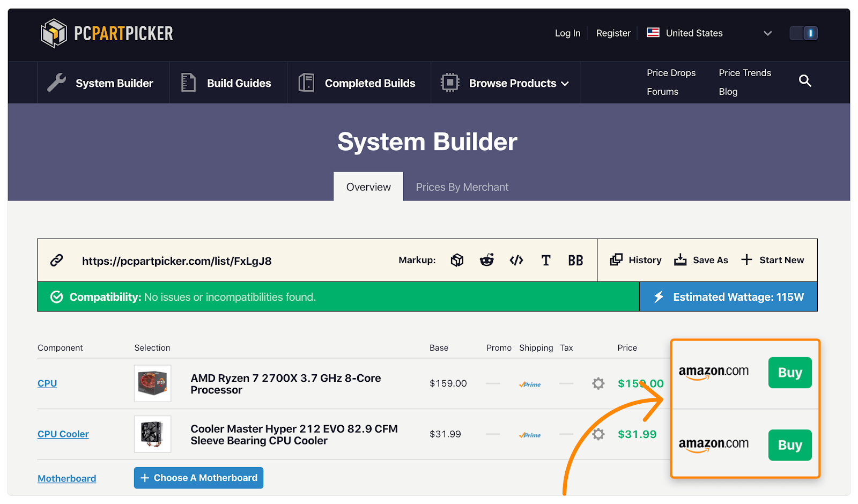
Task: Select the PCPartPicker markup cube icon
Action: pos(457,261)
